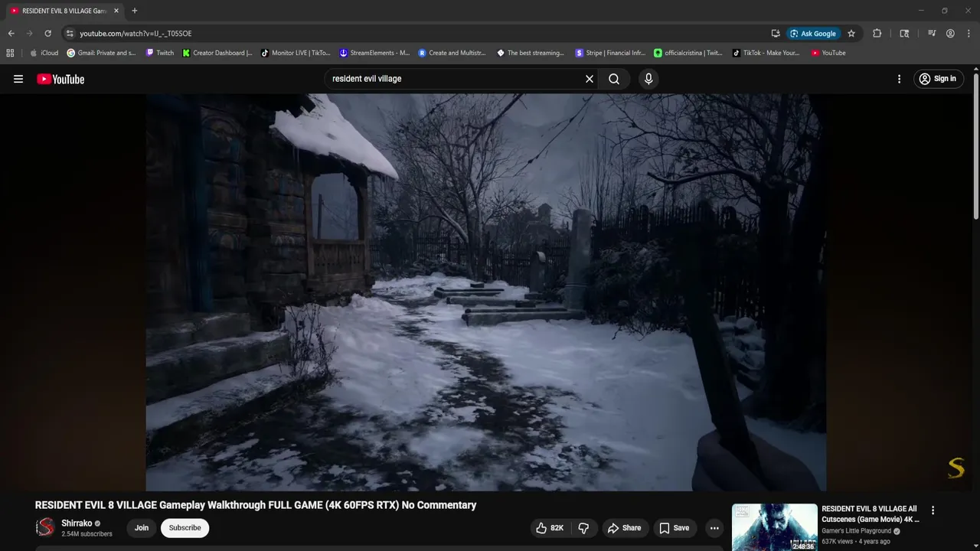Reload the current page

47,34
